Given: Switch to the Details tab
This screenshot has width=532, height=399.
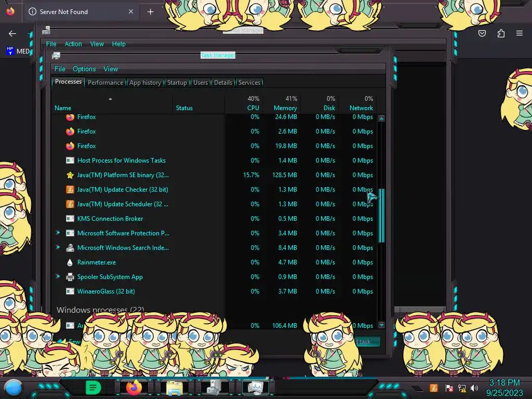Looking at the screenshot, I should coord(223,83).
